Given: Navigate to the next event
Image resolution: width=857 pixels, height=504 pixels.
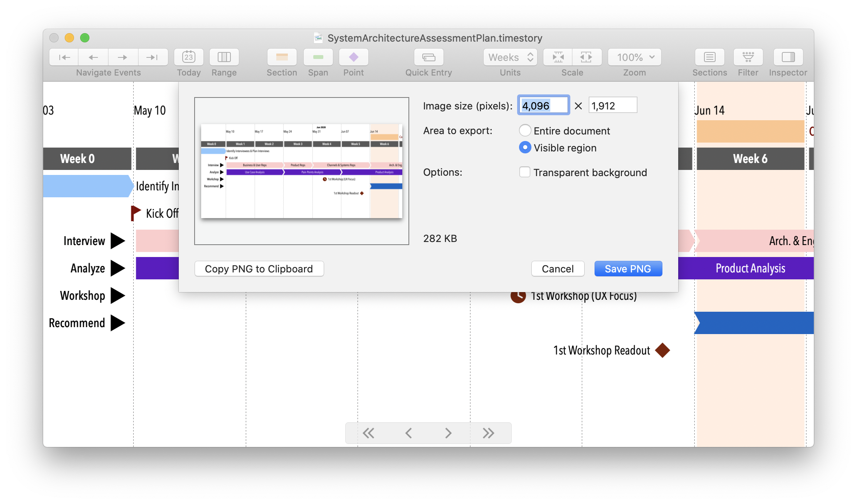Looking at the screenshot, I should click(123, 57).
